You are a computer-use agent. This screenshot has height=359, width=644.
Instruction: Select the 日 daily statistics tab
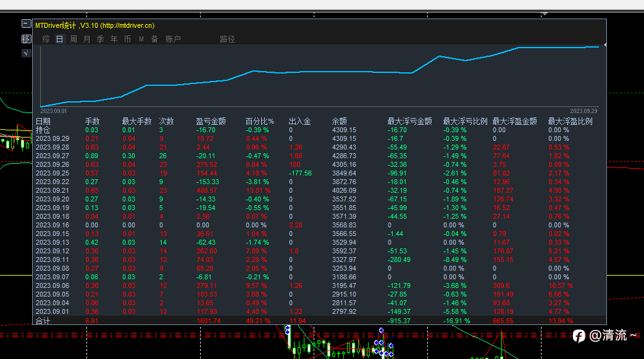(x=60, y=40)
